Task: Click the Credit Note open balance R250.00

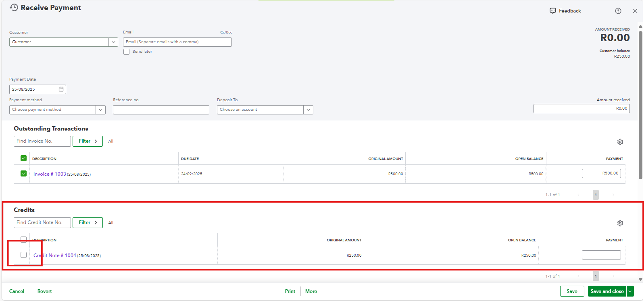Action: point(529,255)
